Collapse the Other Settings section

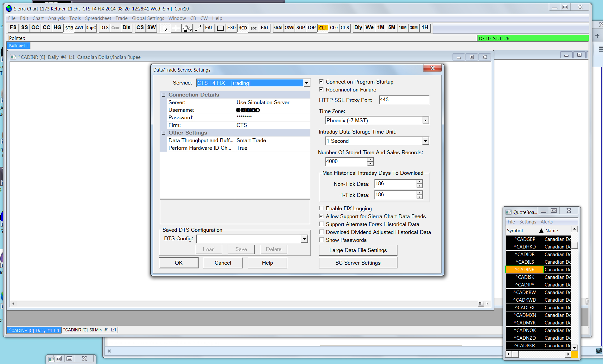click(163, 133)
